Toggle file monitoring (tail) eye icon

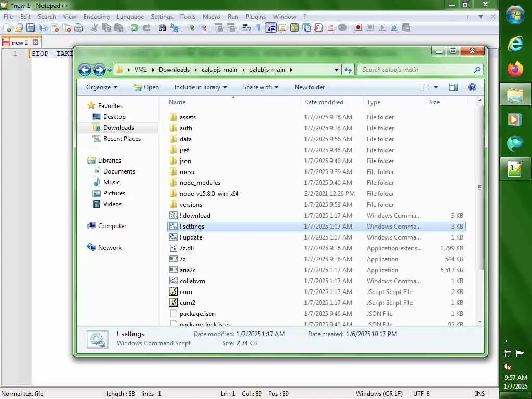(x=342, y=28)
